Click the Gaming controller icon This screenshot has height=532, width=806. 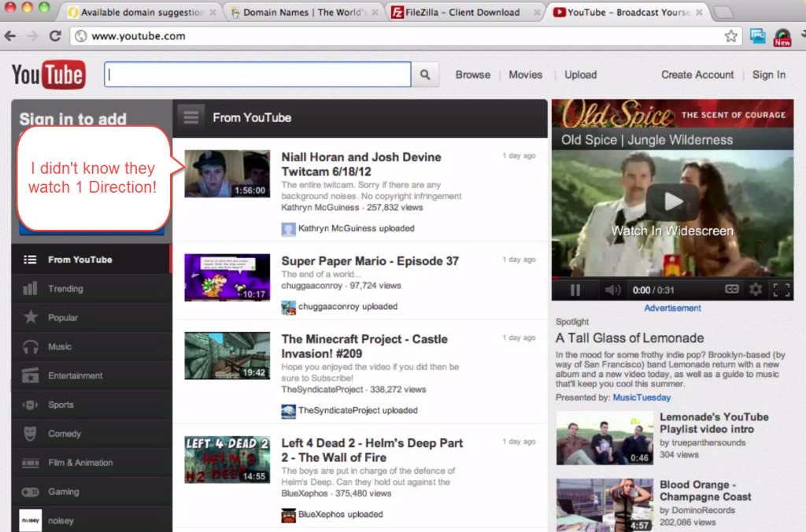(30, 492)
